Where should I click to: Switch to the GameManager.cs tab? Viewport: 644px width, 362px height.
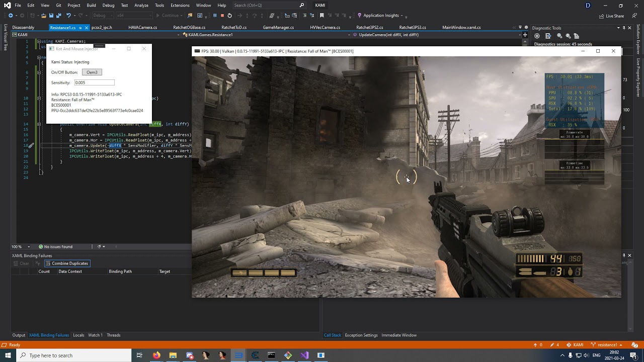(278, 28)
